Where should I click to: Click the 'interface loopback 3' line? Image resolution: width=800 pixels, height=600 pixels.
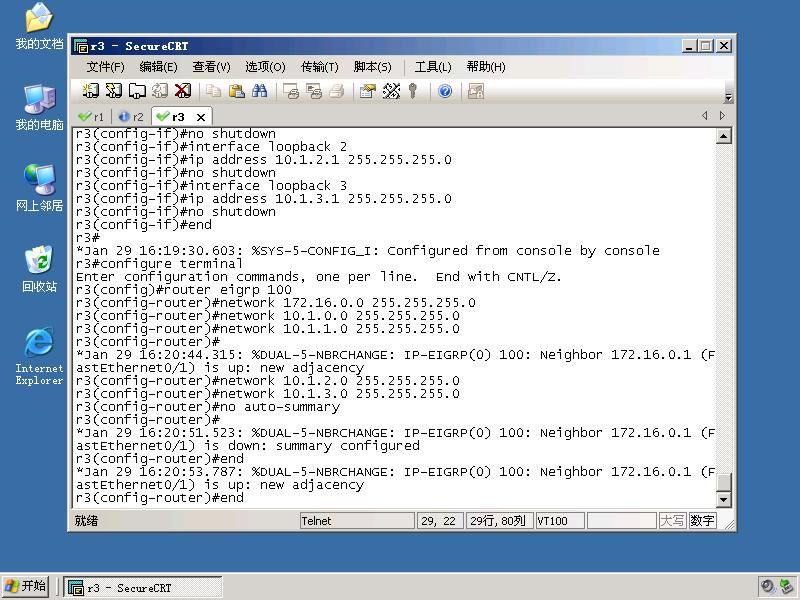click(211, 186)
